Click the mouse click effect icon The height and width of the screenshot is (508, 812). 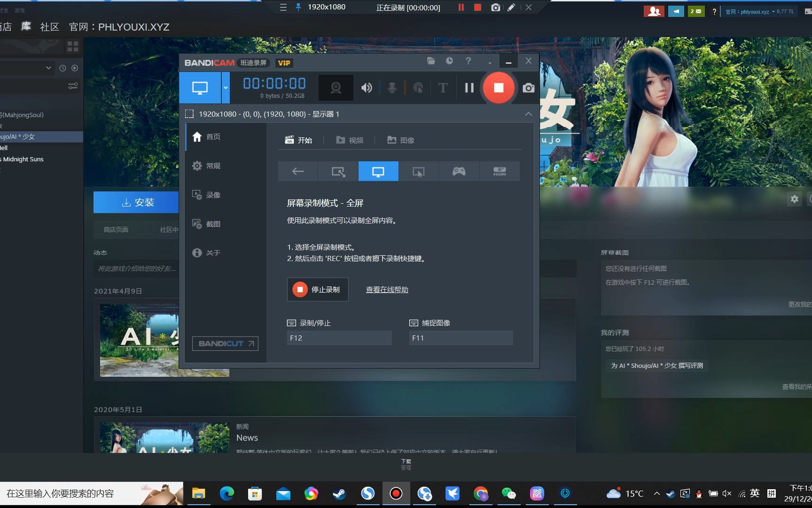[418, 87]
